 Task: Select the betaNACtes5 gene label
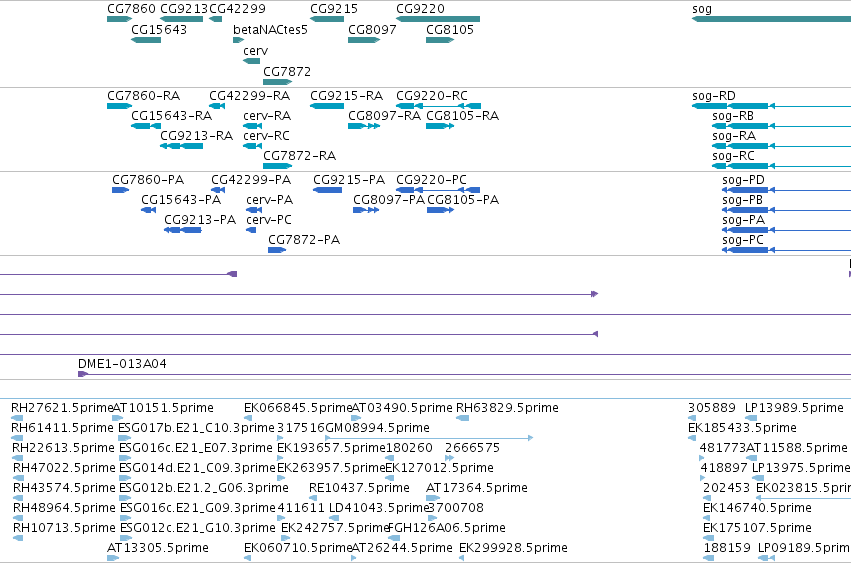(270, 30)
